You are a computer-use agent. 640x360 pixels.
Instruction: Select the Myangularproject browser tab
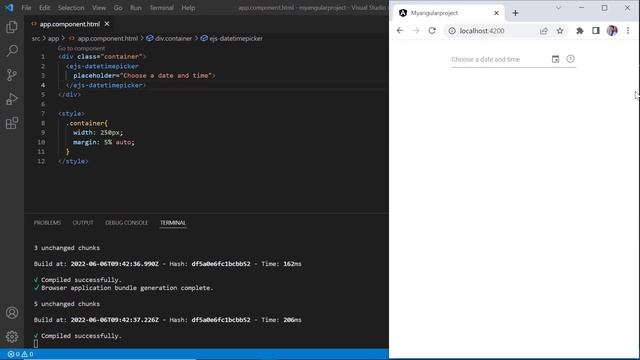click(x=448, y=13)
